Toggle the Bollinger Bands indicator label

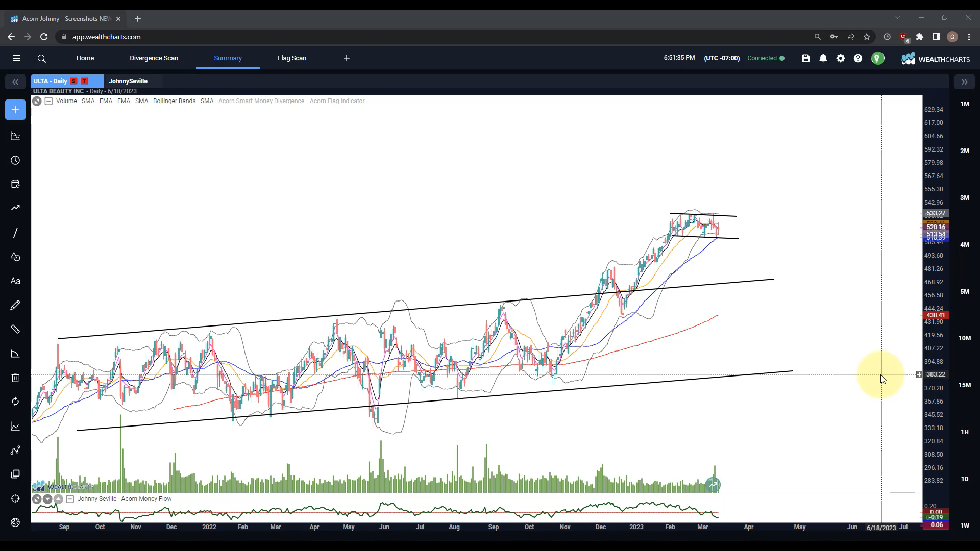174,101
